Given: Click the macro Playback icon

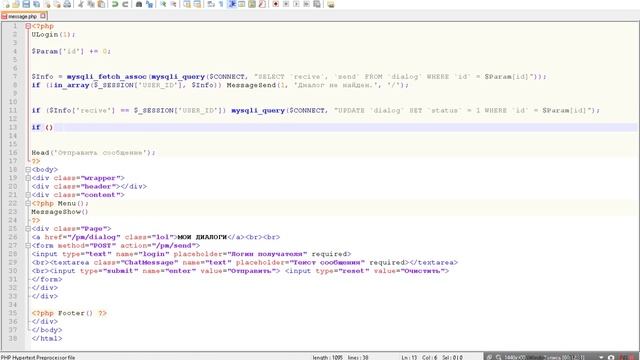Looking at the screenshot, I should [x=296, y=4].
